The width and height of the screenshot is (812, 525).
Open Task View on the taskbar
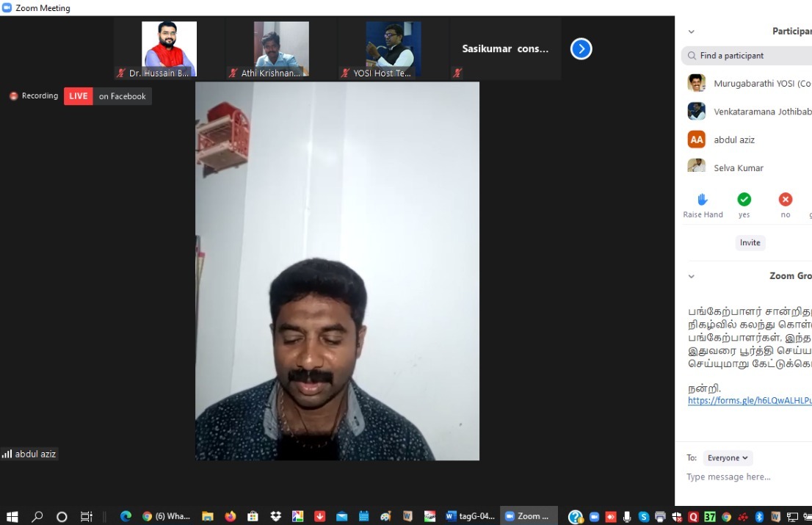(x=86, y=516)
